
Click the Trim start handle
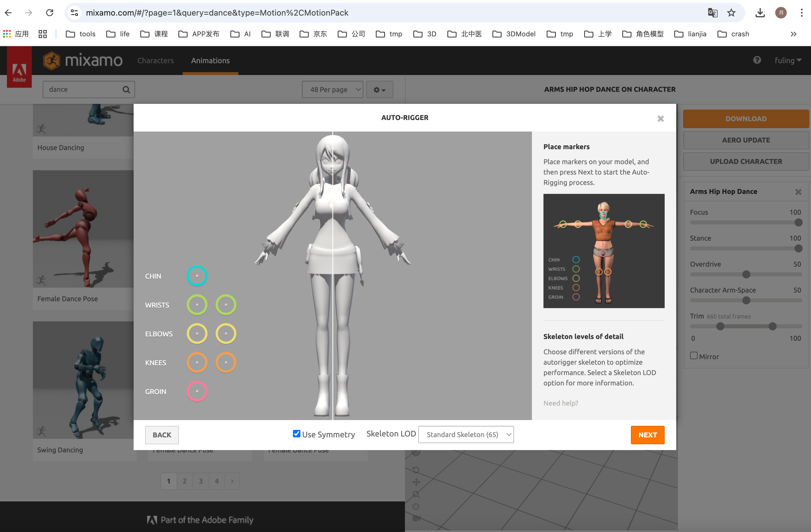720,326
